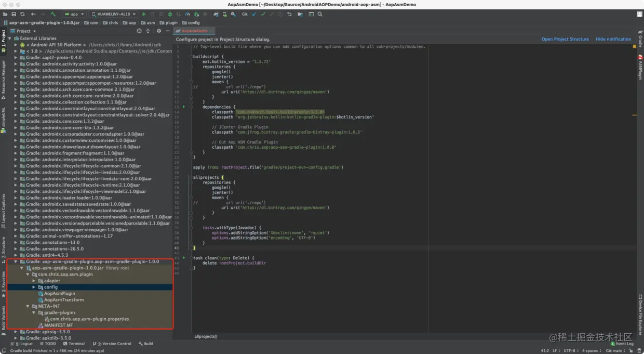Click the Save All toolbar icon
The height and width of the screenshot is (354, 644).
pyautogui.click(x=14, y=14)
